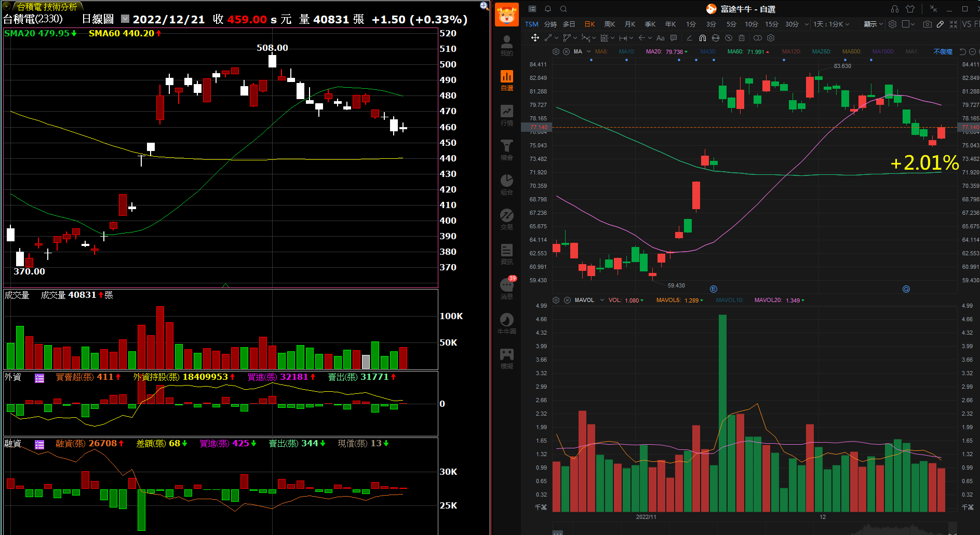Switch to 周K weekly candlestick tab
Screen dimensions: 980x535
610,24
